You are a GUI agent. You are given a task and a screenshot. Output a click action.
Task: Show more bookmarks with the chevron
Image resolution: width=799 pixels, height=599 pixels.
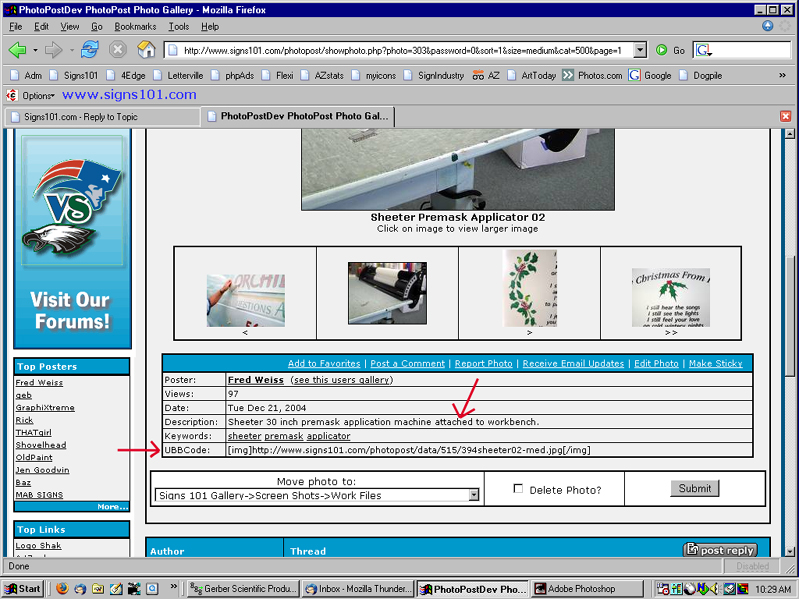(782, 75)
